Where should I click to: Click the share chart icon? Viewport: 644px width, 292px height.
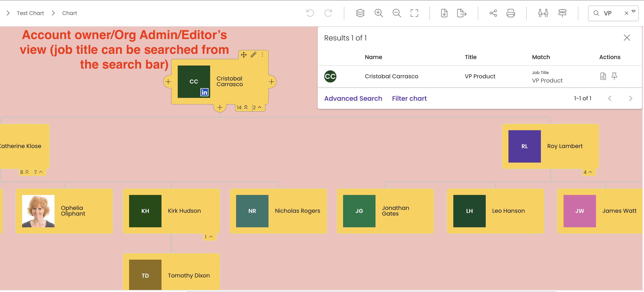pyautogui.click(x=493, y=13)
